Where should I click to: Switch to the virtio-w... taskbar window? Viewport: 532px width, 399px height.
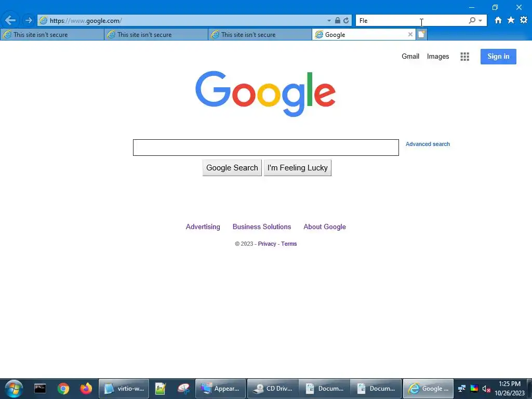(x=124, y=389)
